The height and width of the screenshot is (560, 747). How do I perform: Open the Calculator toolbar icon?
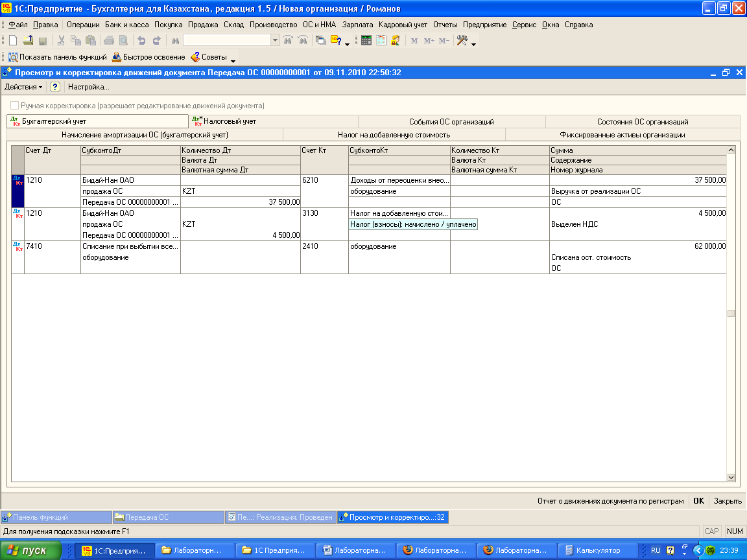[x=366, y=41]
